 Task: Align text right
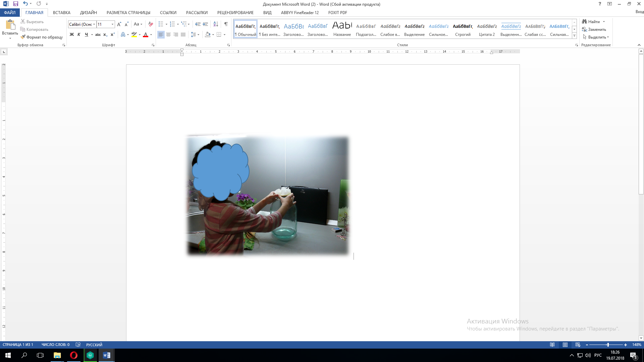(176, 35)
